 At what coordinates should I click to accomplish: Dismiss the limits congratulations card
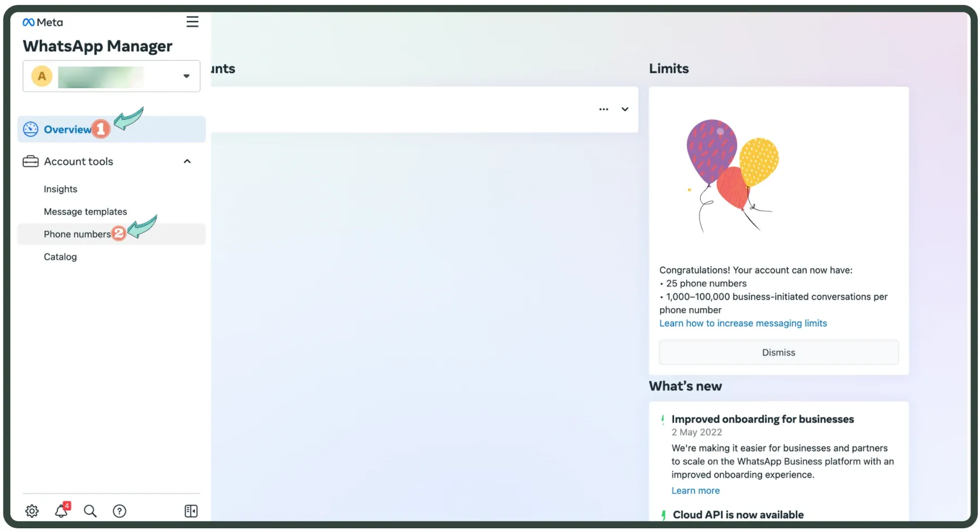click(779, 352)
